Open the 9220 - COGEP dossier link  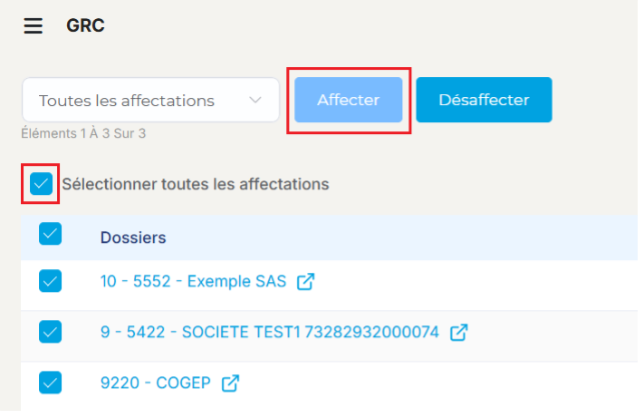[155, 383]
